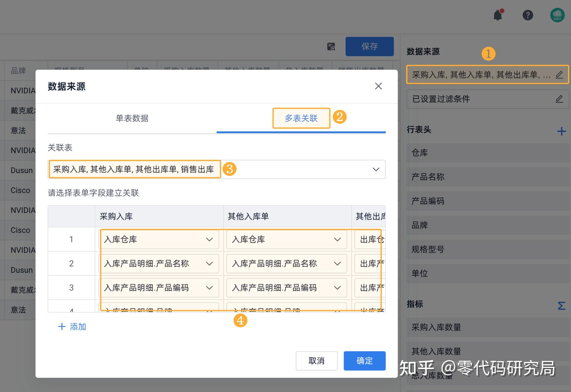Open the help question mark icon
Screen dimensions: 571x392
pyautogui.click(x=528, y=15)
